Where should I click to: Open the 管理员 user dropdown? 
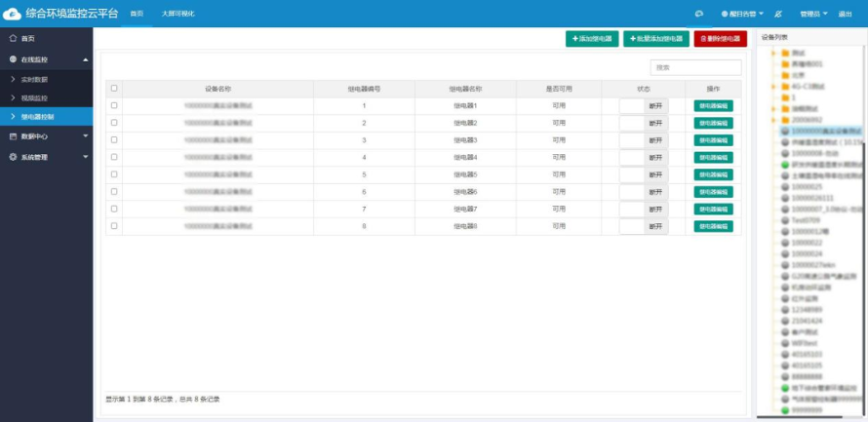pyautogui.click(x=813, y=14)
